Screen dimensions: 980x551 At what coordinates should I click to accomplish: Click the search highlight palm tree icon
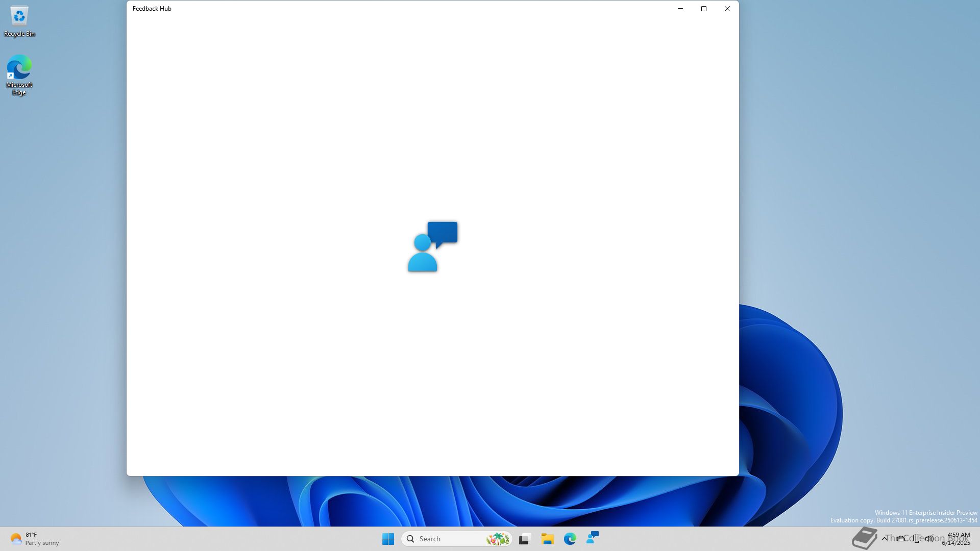pos(497,539)
